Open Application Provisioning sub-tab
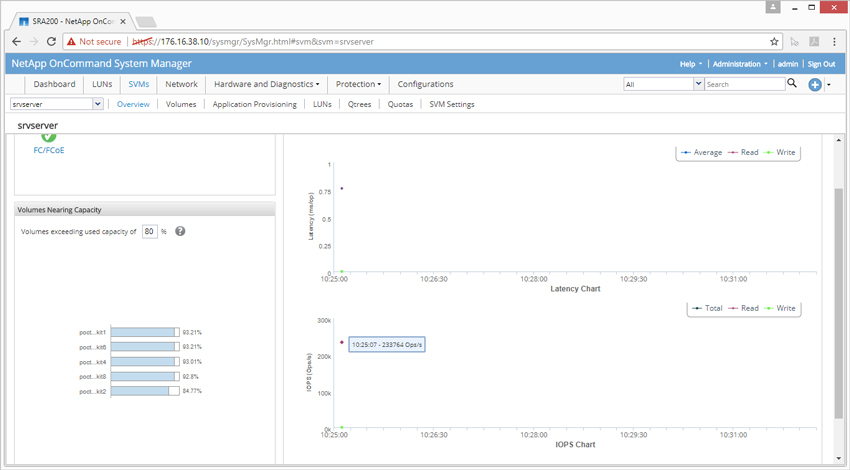The height and width of the screenshot is (470, 850). (x=254, y=104)
